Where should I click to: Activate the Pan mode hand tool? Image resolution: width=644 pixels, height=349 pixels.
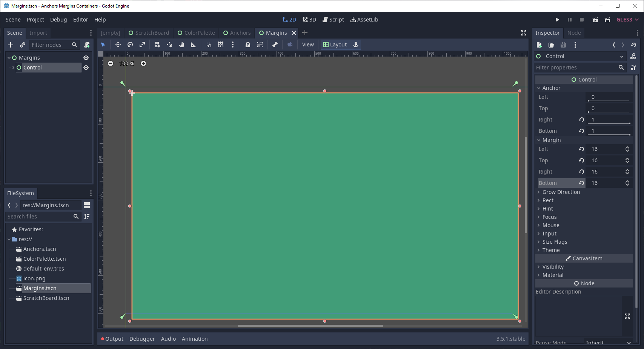point(181,45)
